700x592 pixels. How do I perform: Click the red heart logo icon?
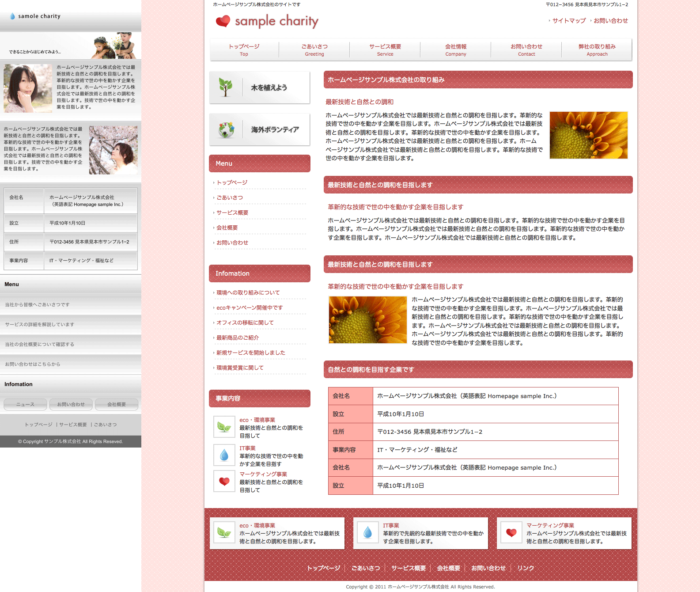tap(223, 21)
